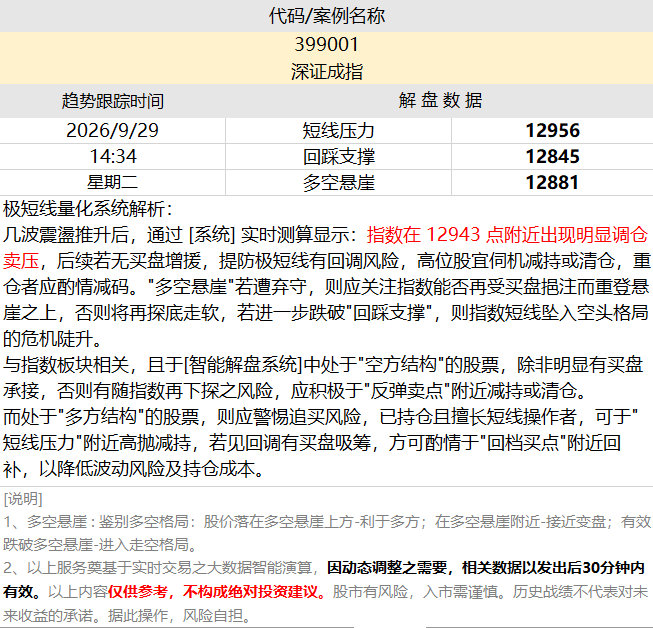Click the [智能解盘系统] text in the analysis
Viewport: 653px width, 628px height.
point(243,365)
